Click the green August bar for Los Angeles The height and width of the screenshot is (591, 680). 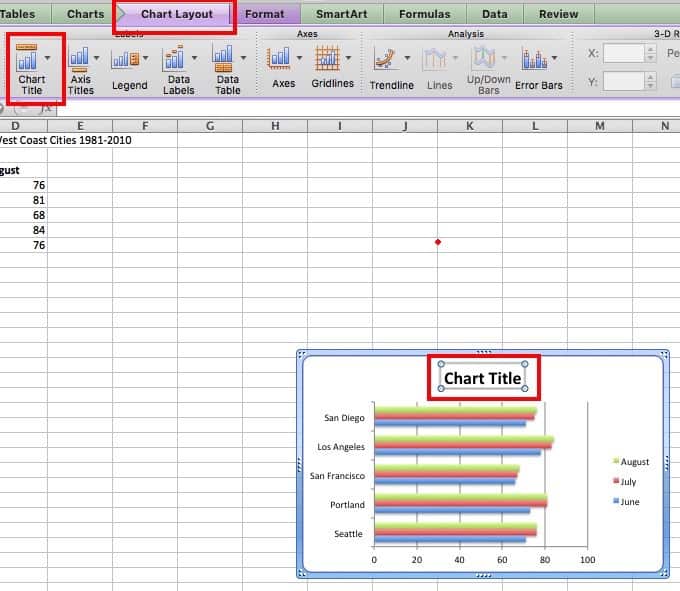point(464,440)
